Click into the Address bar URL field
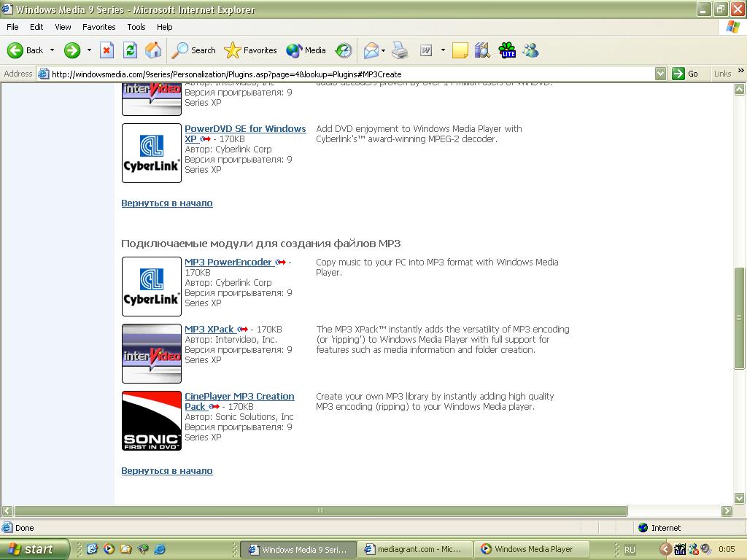747x560 pixels. point(352,74)
